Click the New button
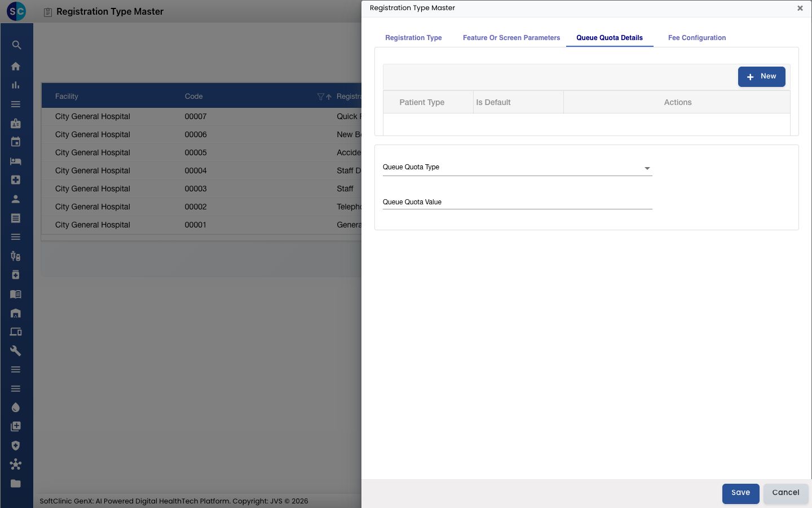812x508 pixels. pos(761,77)
